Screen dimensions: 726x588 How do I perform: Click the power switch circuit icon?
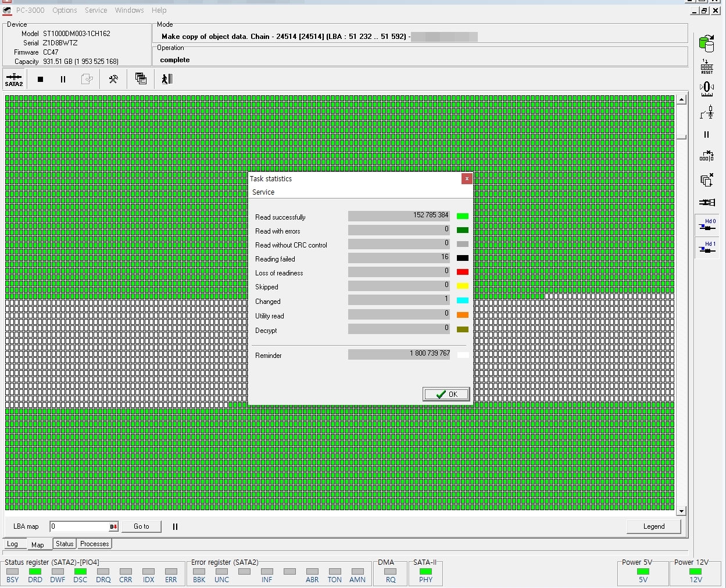click(x=707, y=112)
